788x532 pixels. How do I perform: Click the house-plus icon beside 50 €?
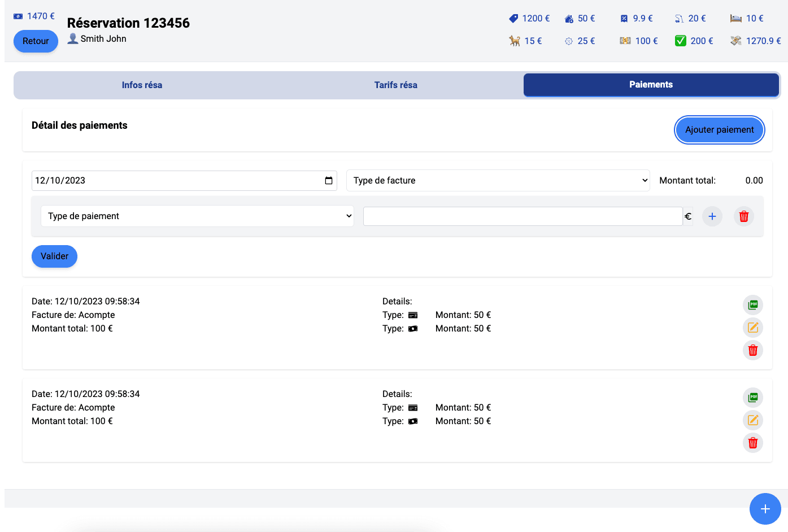[569, 19]
